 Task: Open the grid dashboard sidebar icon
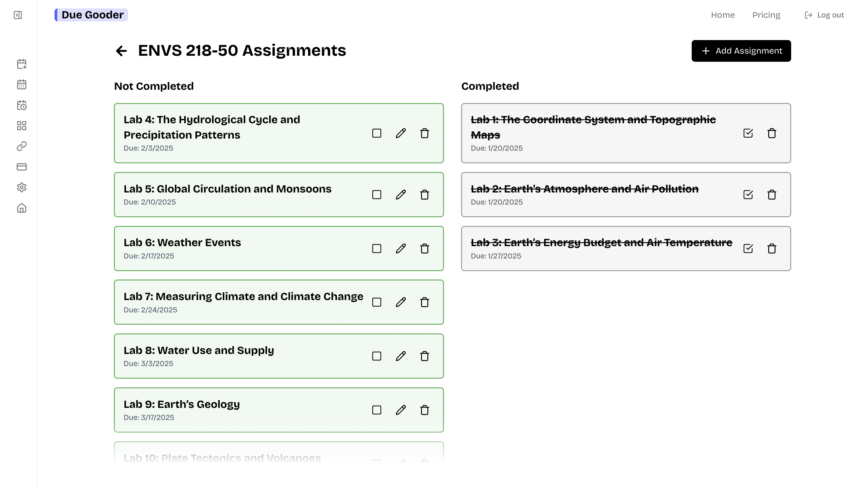[x=22, y=126]
